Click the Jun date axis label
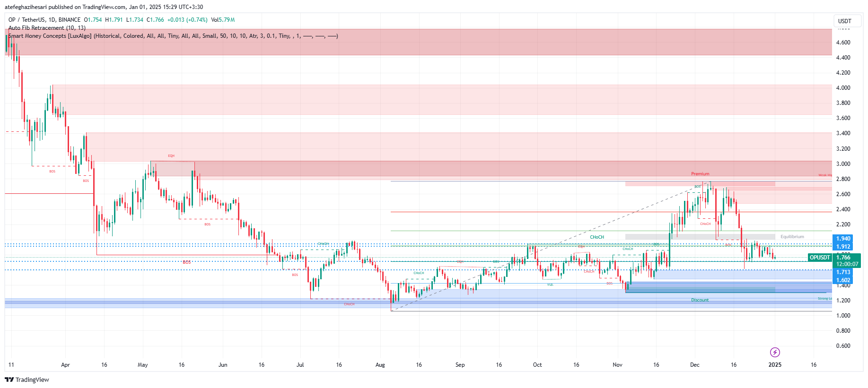 coord(223,365)
